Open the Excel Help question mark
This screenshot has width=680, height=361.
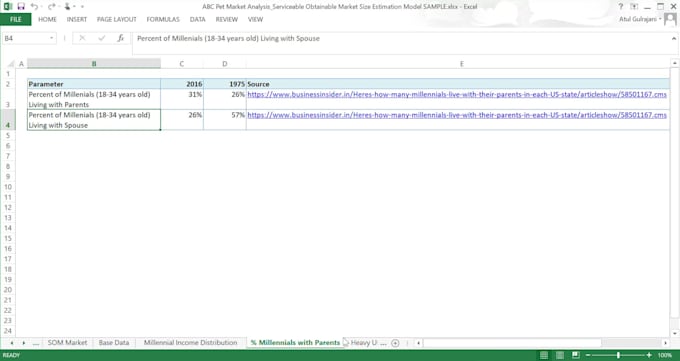[x=621, y=7]
